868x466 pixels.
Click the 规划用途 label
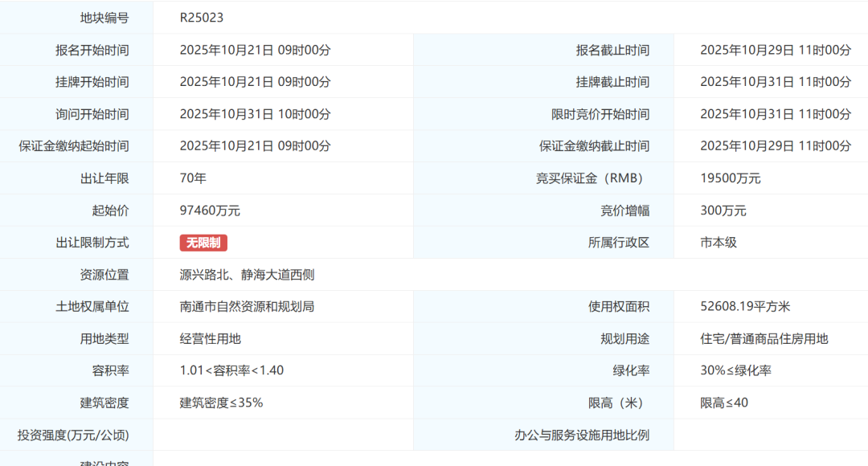point(624,339)
